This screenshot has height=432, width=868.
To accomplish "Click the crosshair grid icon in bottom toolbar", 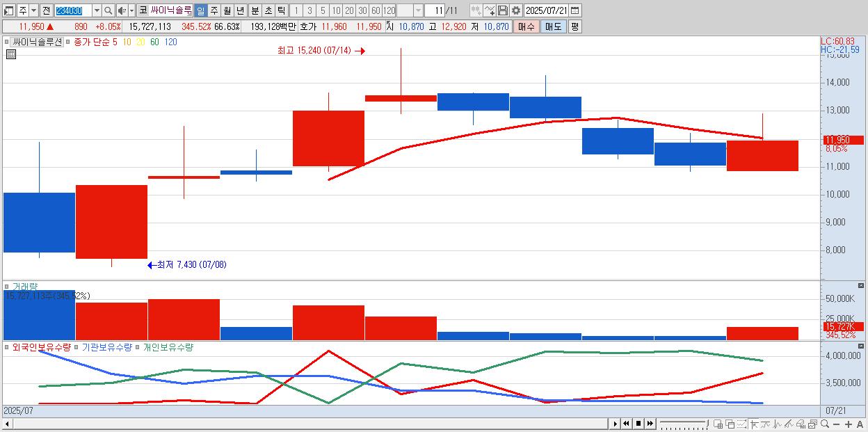I will 718,424.
